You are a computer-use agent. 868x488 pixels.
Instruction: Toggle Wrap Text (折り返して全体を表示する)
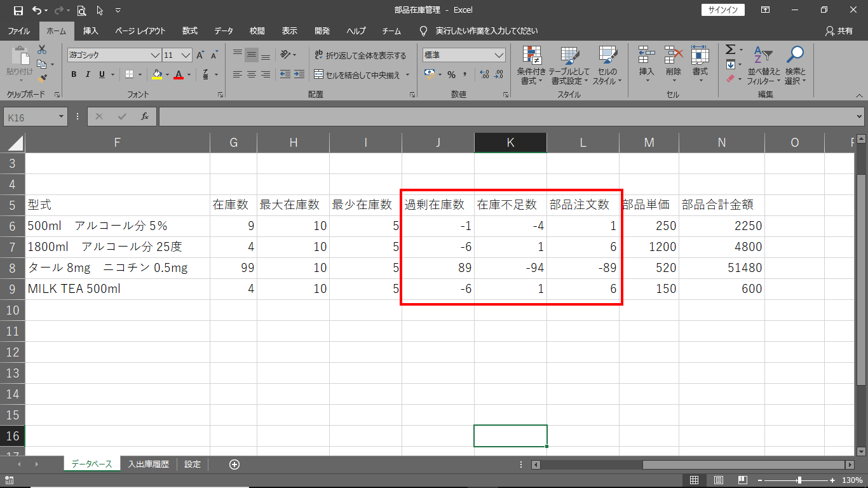[x=360, y=55]
